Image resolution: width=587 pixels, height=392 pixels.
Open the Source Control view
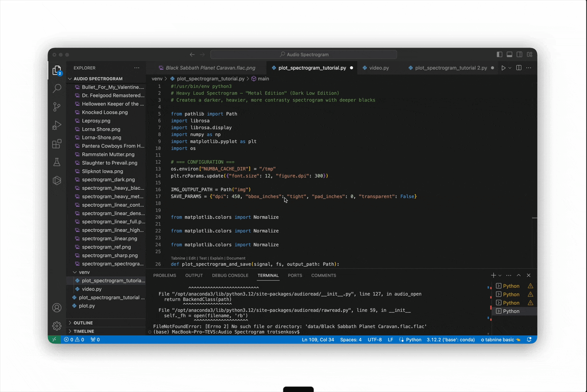[57, 107]
